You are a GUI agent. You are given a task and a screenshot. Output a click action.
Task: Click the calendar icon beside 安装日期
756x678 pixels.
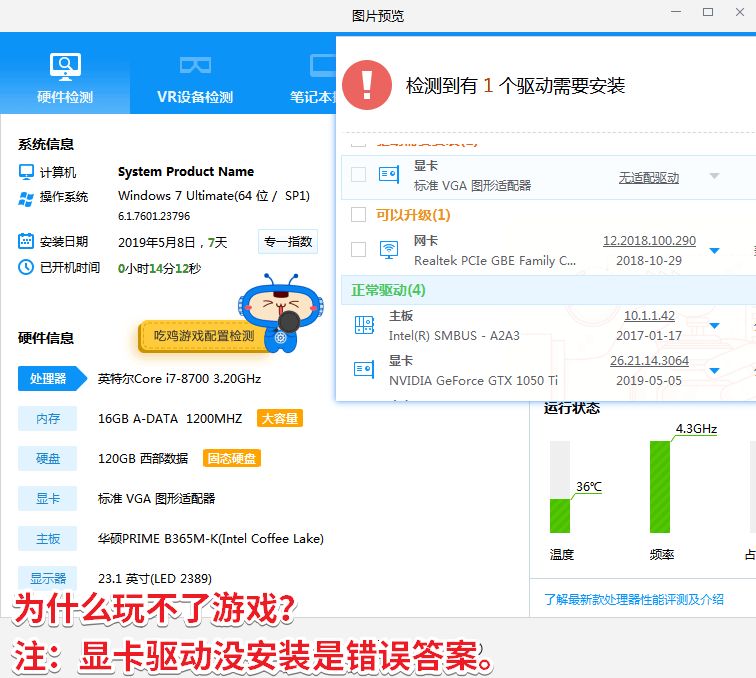(26, 241)
